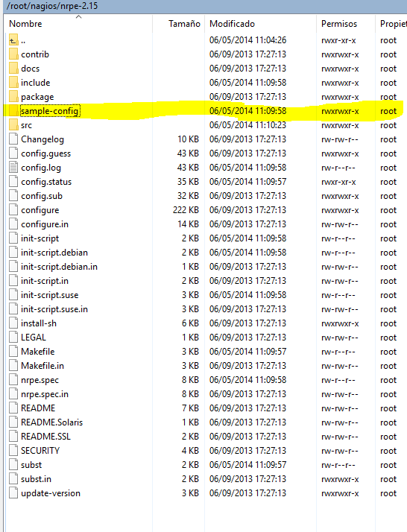Viewport: 407px width, 532px height.
Task: Select the README.Solaris file name
Action: point(51,422)
